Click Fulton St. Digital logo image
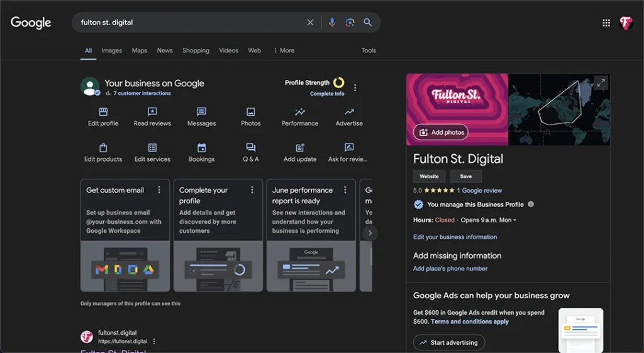The height and width of the screenshot is (353, 644). point(457,109)
